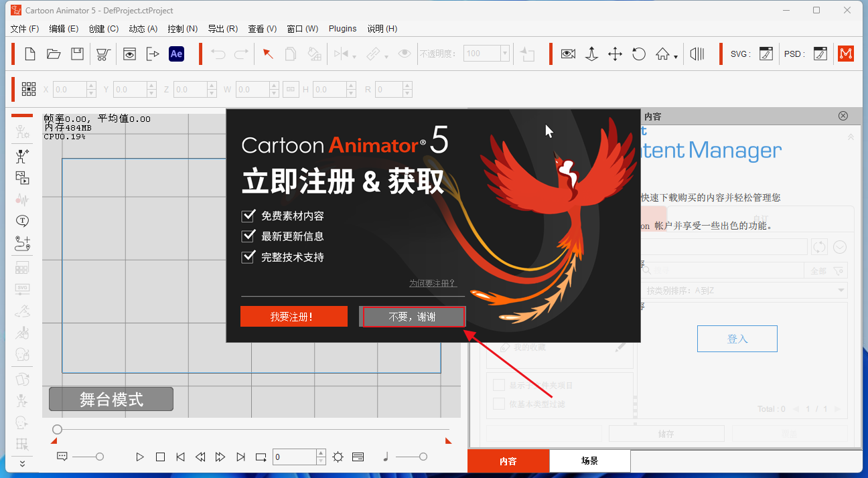The height and width of the screenshot is (478, 868).
Task: Expand the home view dropdown arrow
Action: (676, 58)
